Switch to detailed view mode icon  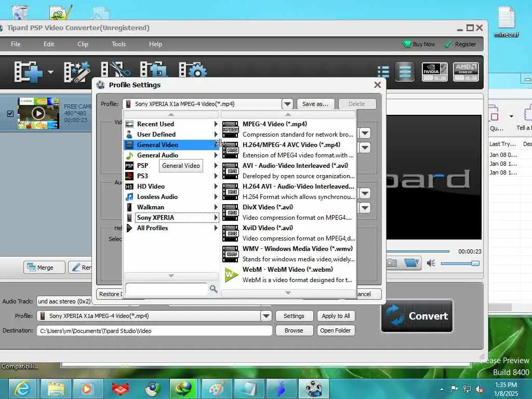click(x=405, y=72)
